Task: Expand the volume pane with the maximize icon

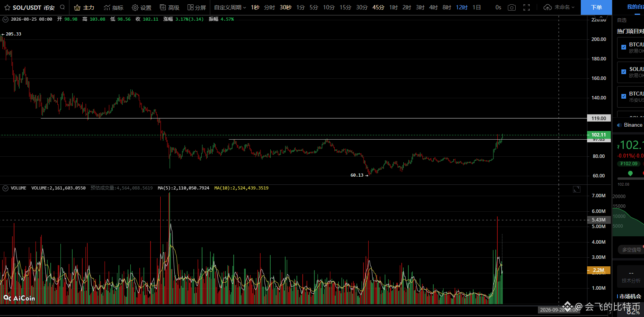Action: point(577,189)
